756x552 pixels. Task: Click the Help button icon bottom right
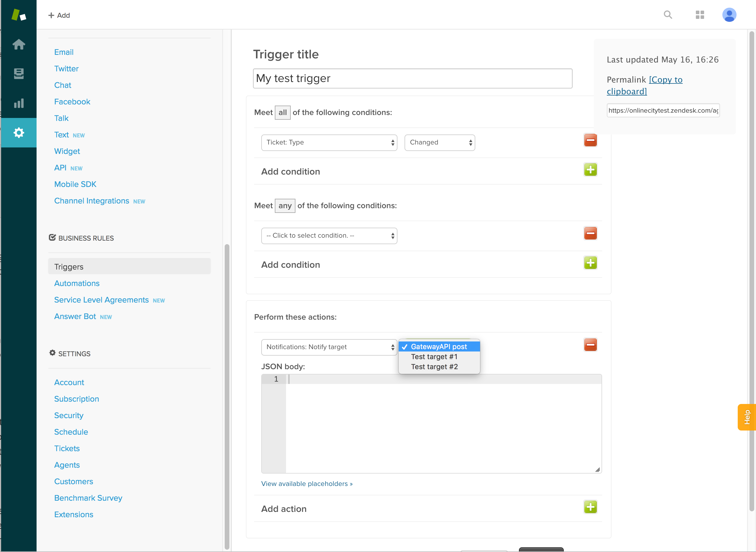745,416
